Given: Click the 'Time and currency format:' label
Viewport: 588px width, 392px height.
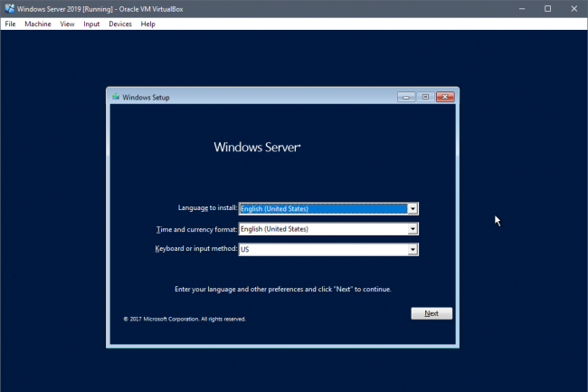Looking at the screenshot, I should point(197,229).
